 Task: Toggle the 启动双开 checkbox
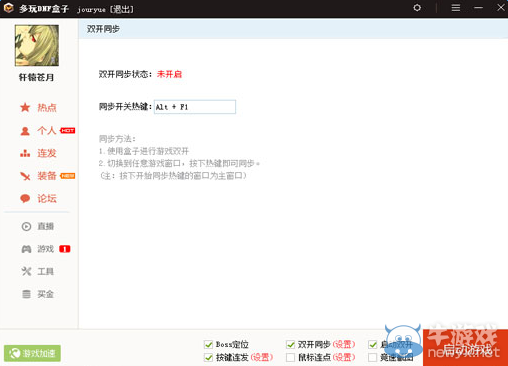(x=372, y=344)
